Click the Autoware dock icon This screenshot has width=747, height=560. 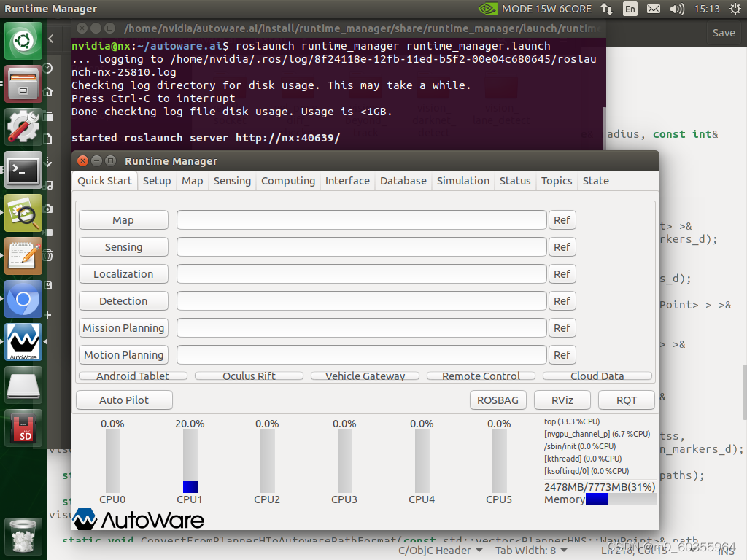pos(23,342)
